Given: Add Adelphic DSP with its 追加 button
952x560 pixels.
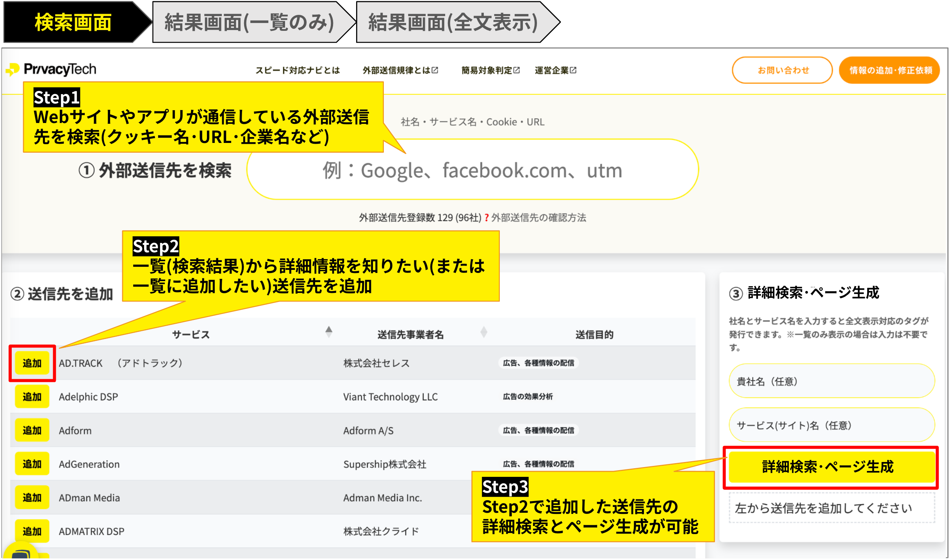Looking at the screenshot, I should point(32,397).
